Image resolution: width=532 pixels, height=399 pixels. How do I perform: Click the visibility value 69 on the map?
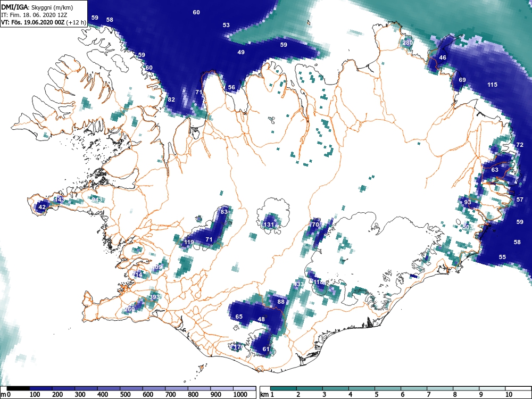(x=462, y=80)
